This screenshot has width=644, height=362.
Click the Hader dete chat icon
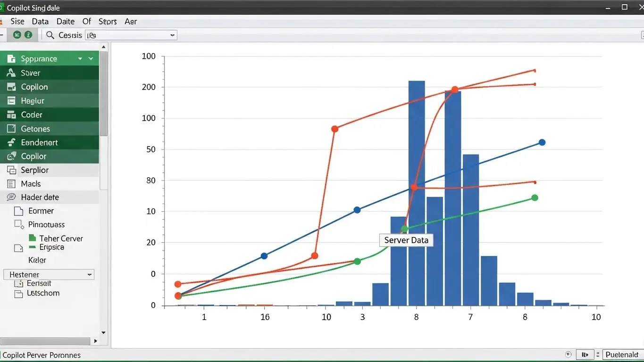pyautogui.click(x=11, y=197)
